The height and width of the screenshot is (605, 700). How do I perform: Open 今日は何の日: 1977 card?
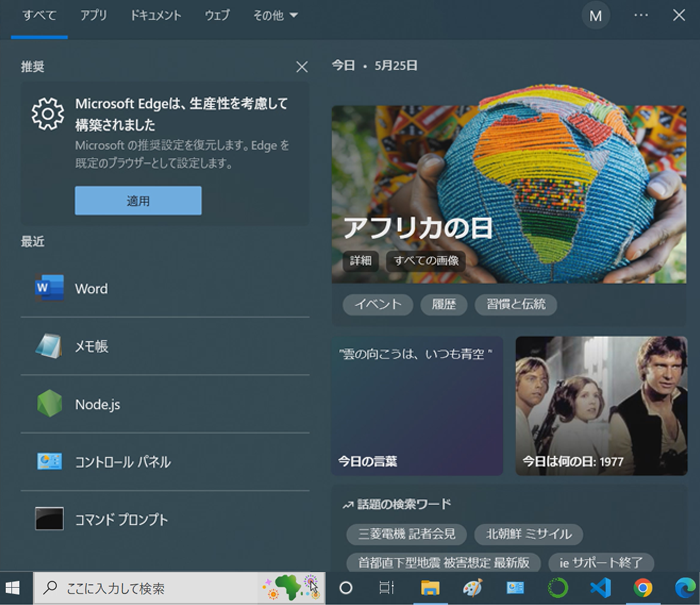tap(601, 406)
